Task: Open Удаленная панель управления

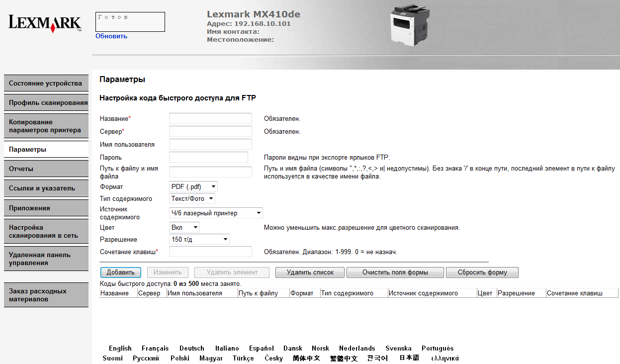Action: (46, 259)
